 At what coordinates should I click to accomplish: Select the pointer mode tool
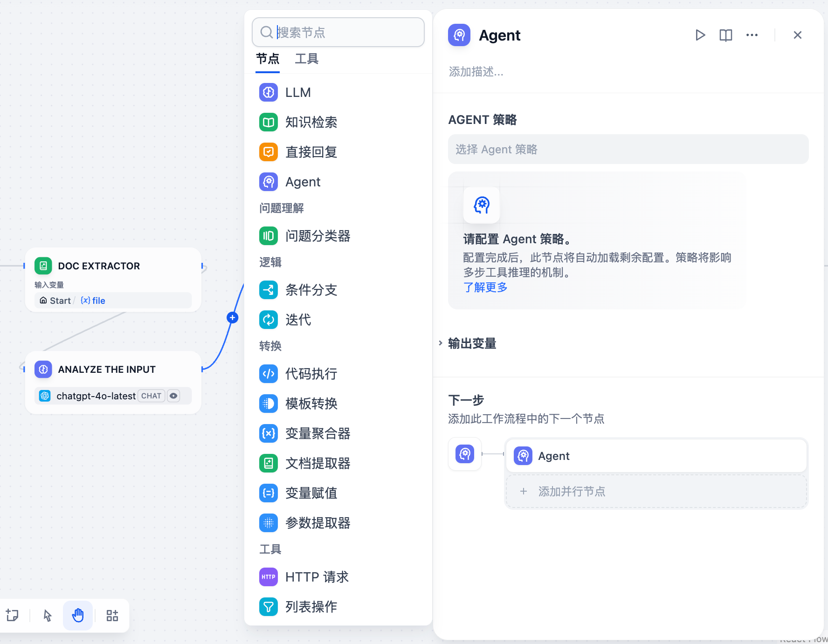(48, 616)
